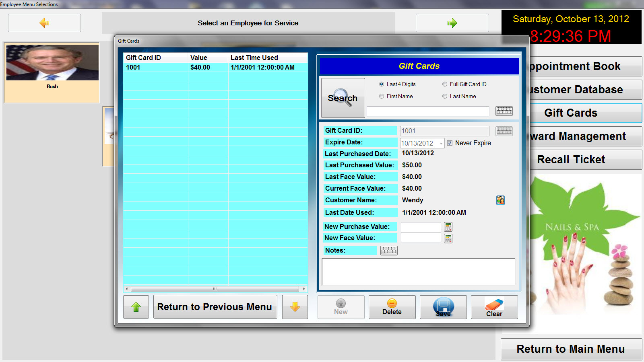Clear the gift card form
The height and width of the screenshot is (362, 644).
tap(494, 307)
